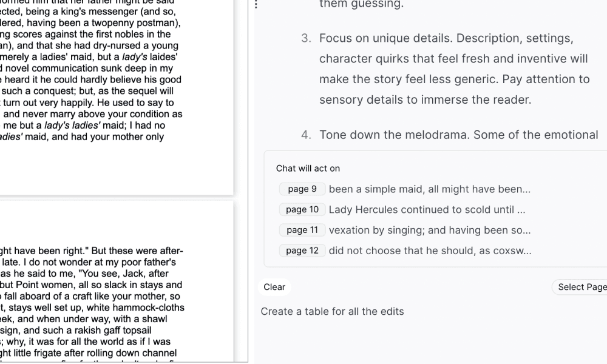This screenshot has width=607, height=364.
Task: Click the divider between document and chat
Action: click(248, 182)
